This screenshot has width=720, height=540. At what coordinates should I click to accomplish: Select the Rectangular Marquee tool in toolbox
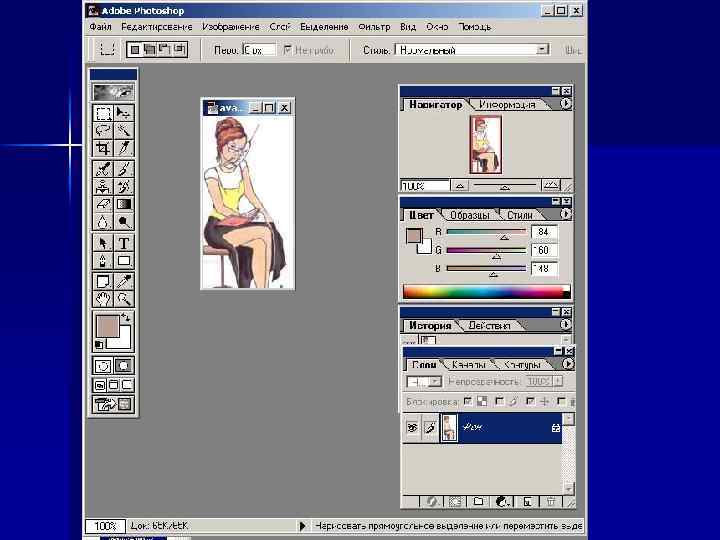click(103, 113)
